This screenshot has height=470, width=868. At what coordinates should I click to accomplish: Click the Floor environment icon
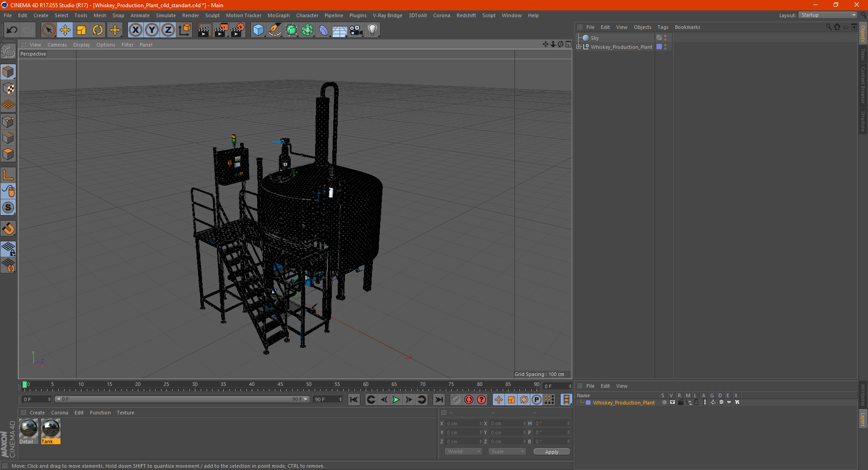pyautogui.click(x=340, y=30)
